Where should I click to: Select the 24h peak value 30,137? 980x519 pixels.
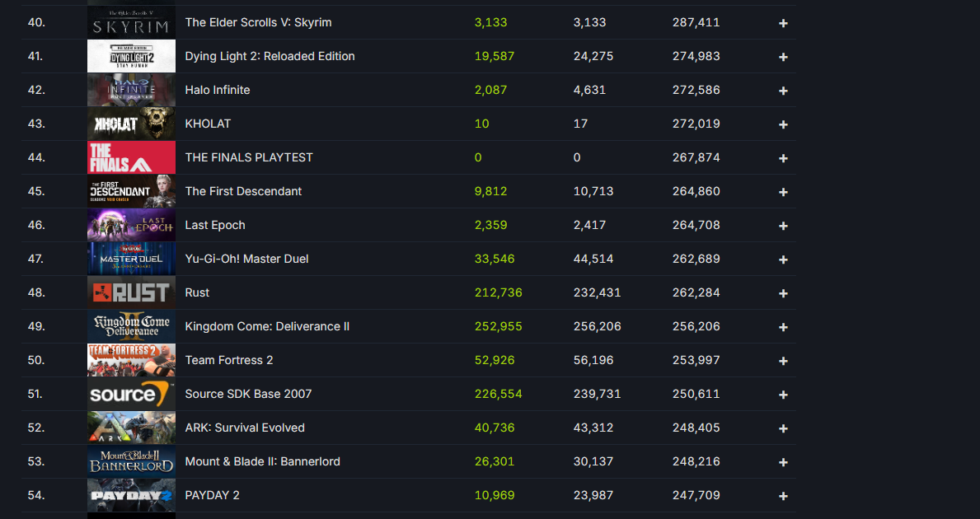coord(593,461)
